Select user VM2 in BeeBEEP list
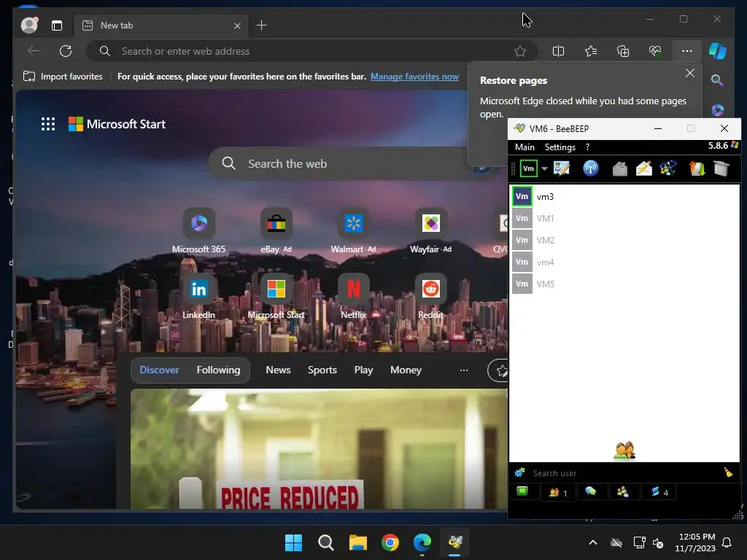747x560 pixels. click(x=624, y=241)
